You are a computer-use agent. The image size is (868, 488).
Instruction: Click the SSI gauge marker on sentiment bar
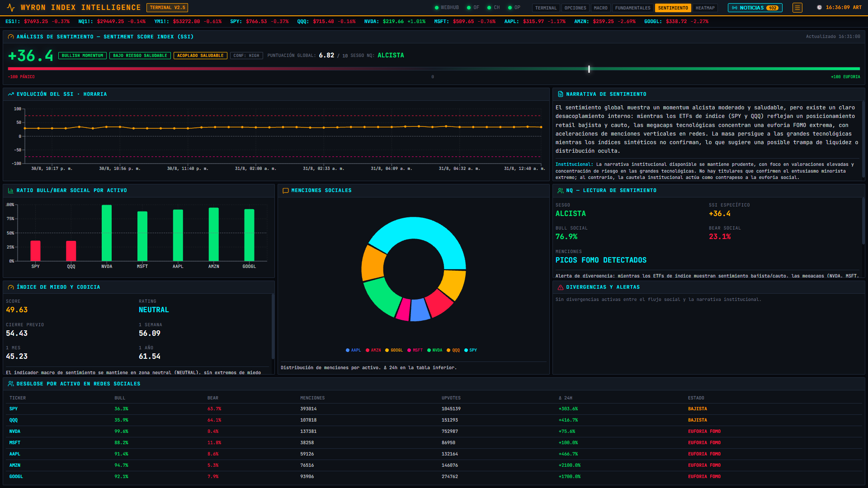(589, 69)
